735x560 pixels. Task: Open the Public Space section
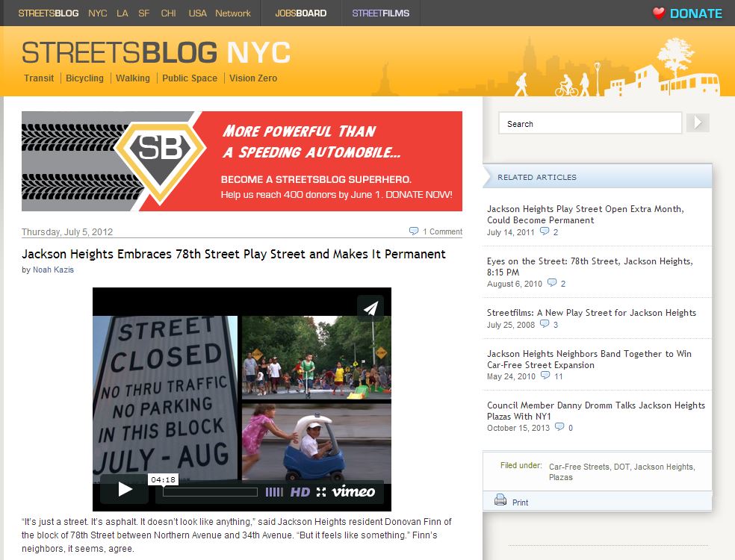pyautogui.click(x=190, y=78)
